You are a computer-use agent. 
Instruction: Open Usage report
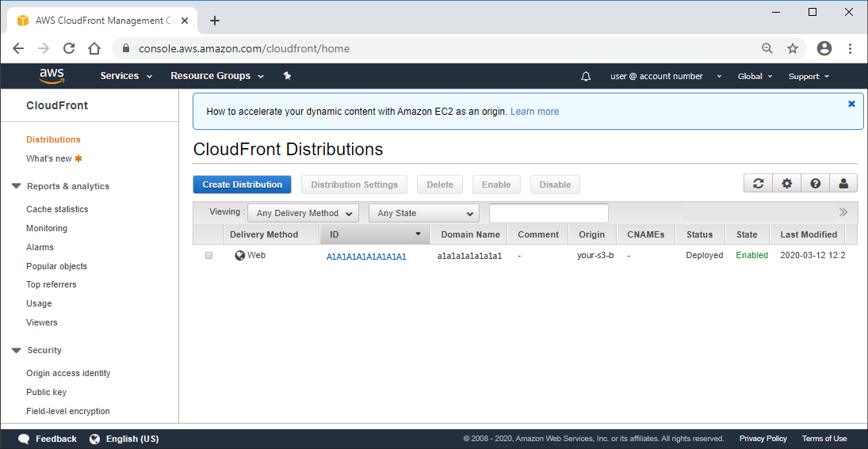(x=39, y=303)
